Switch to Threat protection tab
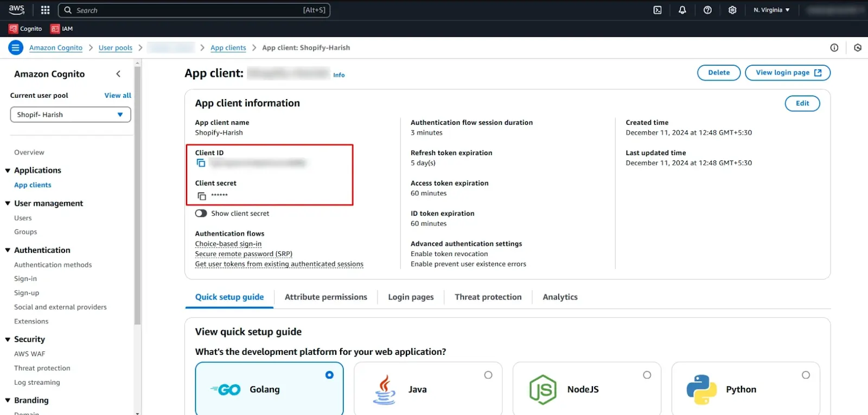 pos(488,297)
